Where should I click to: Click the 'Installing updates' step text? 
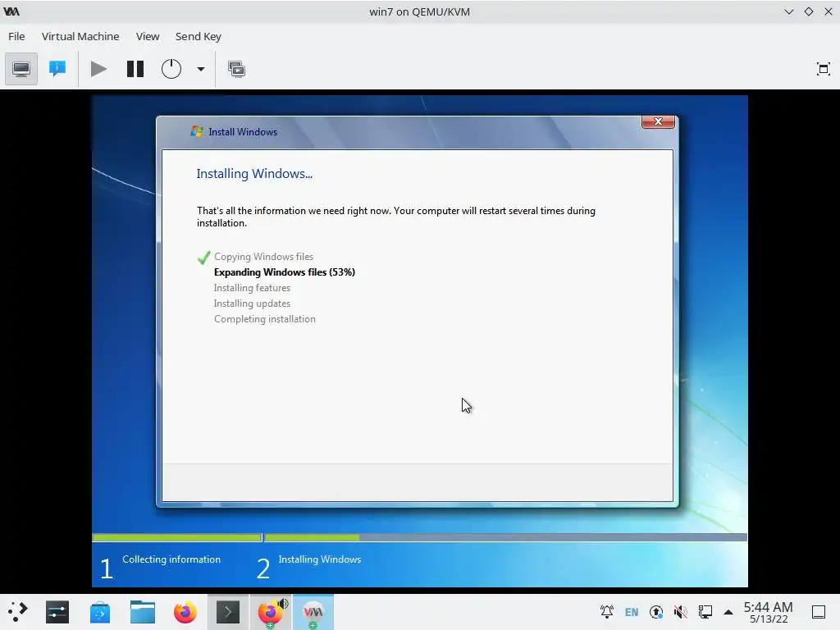(252, 304)
